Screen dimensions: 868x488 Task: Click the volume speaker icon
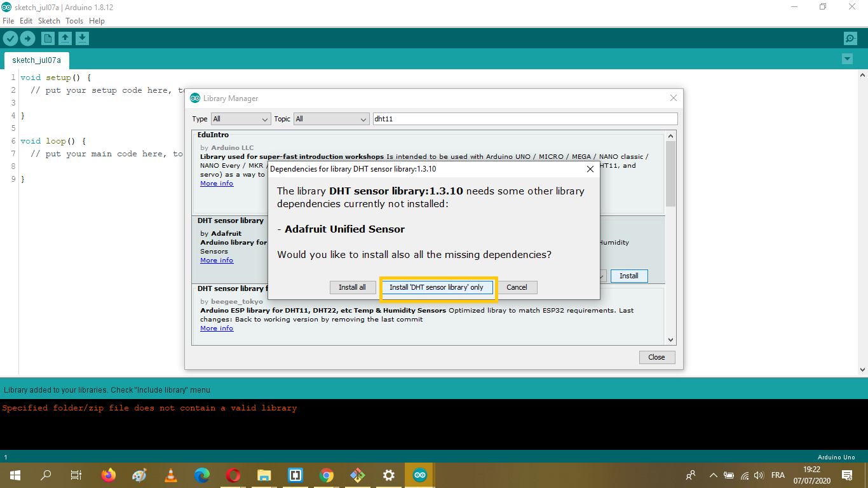pos(758,475)
